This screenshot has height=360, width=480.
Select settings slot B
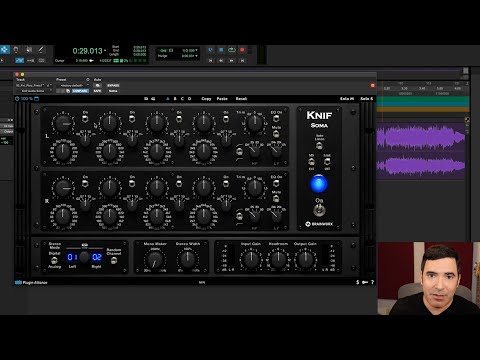[x=175, y=99]
